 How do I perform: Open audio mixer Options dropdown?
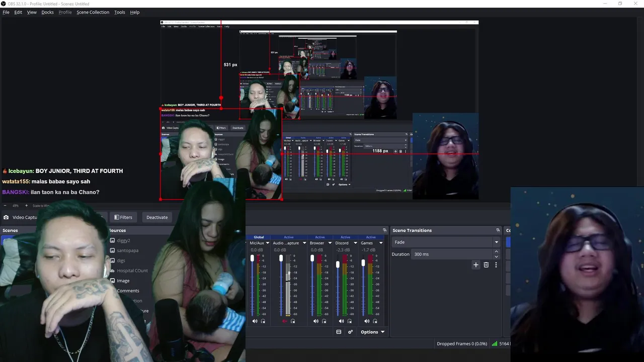coord(372,332)
